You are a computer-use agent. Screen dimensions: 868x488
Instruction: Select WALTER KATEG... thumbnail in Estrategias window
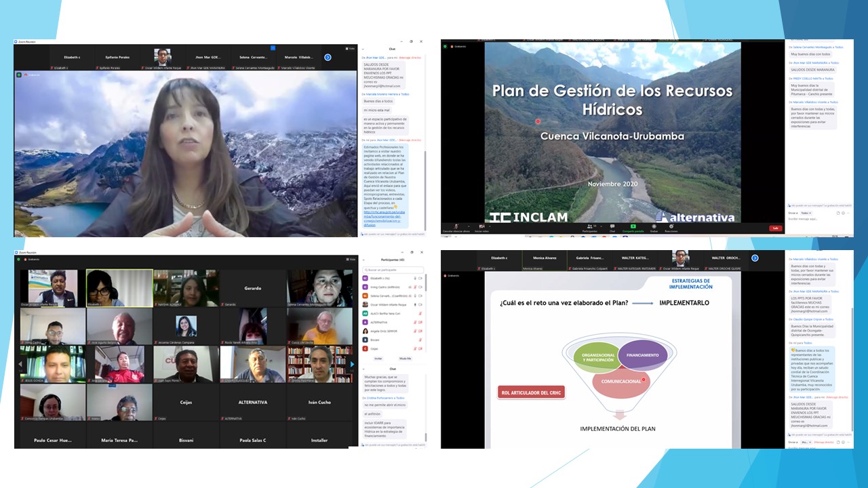tap(636, 261)
